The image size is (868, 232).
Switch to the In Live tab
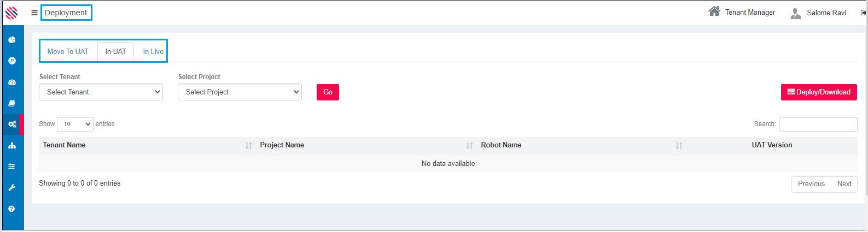(x=153, y=51)
